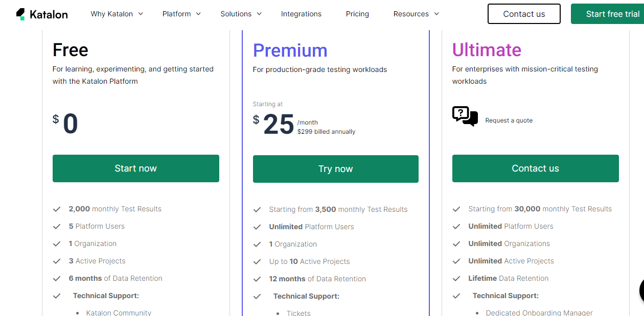The height and width of the screenshot is (316, 644).
Task: Go to the Integrations nav item
Action: point(301,14)
